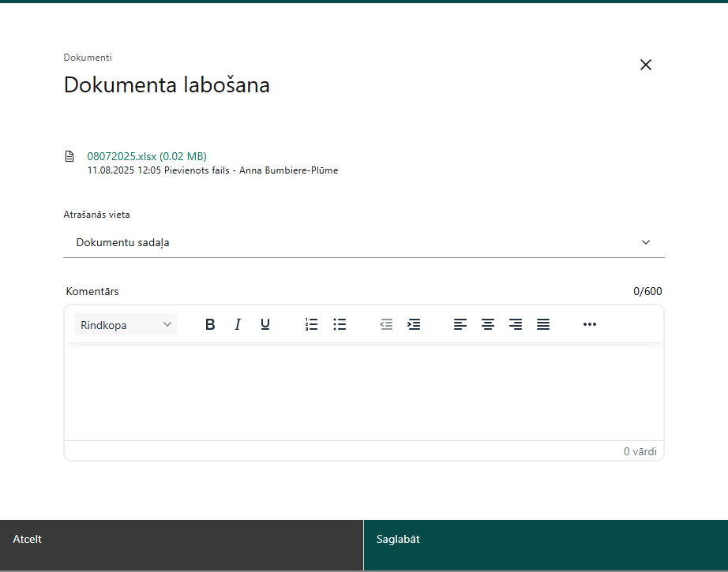The width and height of the screenshot is (728, 572).
Task: Apply bold formatting in comment editor
Action: pyautogui.click(x=210, y=324)
